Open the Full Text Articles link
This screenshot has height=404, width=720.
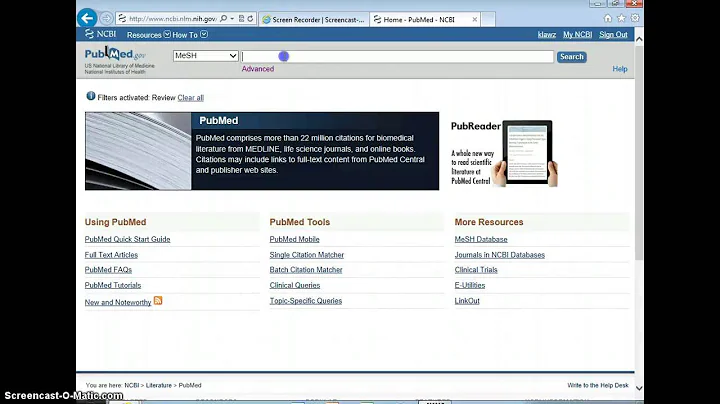tap(111, 255)
